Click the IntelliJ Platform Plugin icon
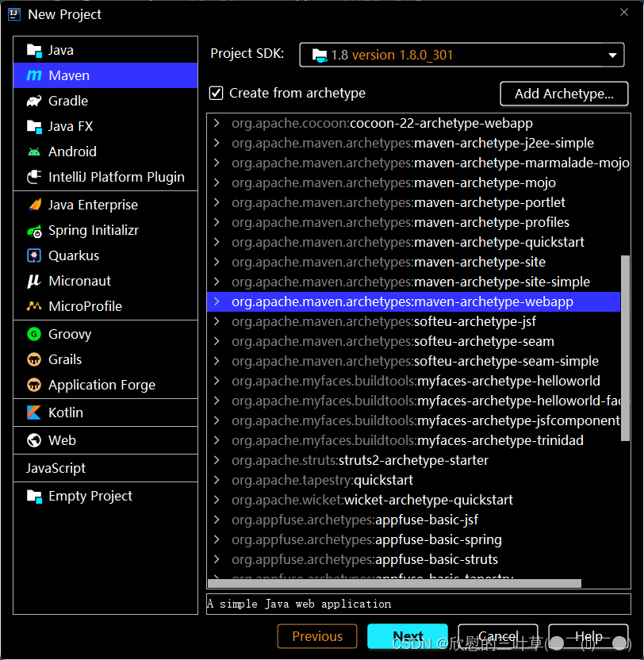Screen dimensions: 644x660 point(34,177)
